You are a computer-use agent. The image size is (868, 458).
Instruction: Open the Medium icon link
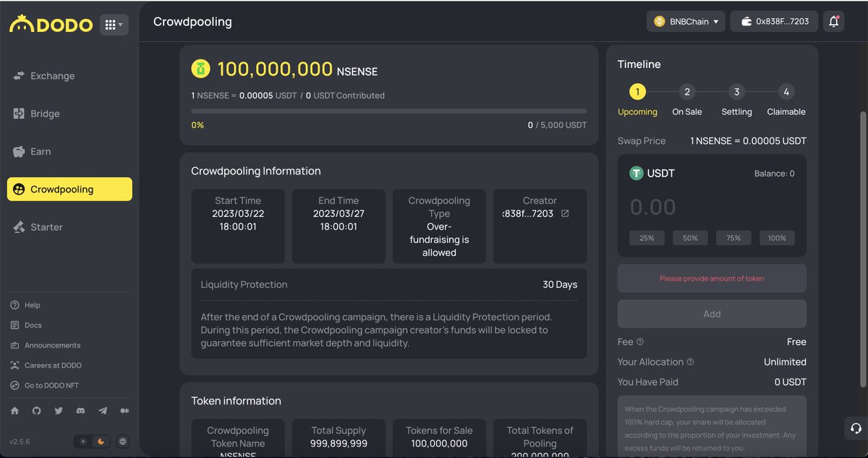(124, 411)
